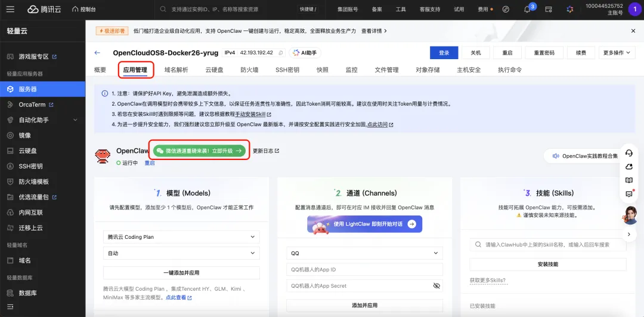Switch to the 执行命令 tab
The width and height of the screenshot is (644, 317).
click(x=510, y=70)
